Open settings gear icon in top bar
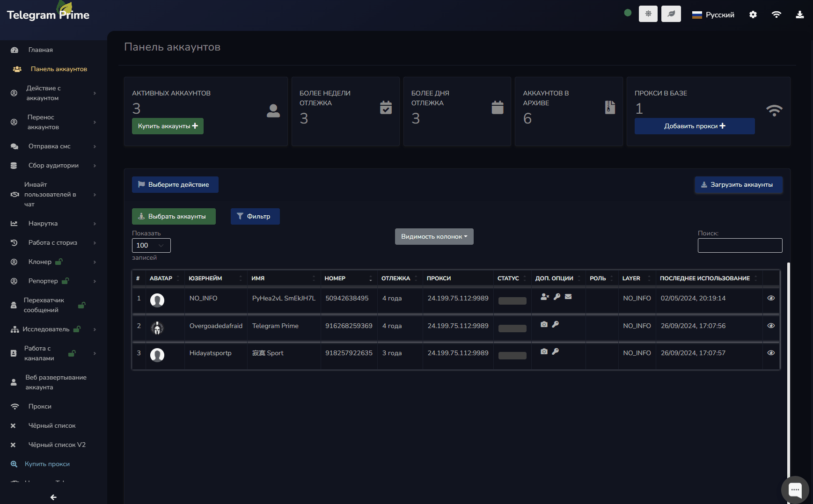The width and height of the screenshot is (813, 504). click(753, 15)
